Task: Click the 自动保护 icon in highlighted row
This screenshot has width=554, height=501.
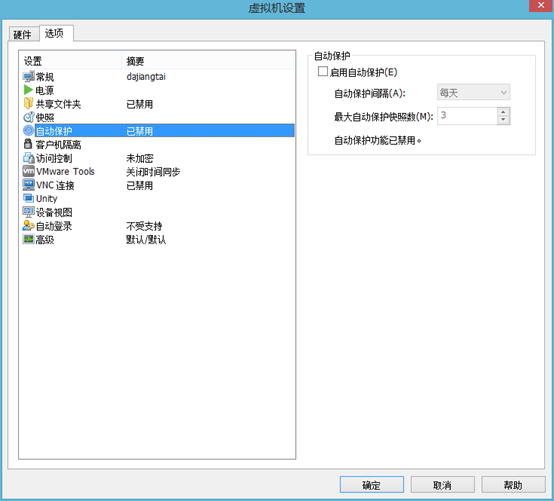Action: click(28, 131)
